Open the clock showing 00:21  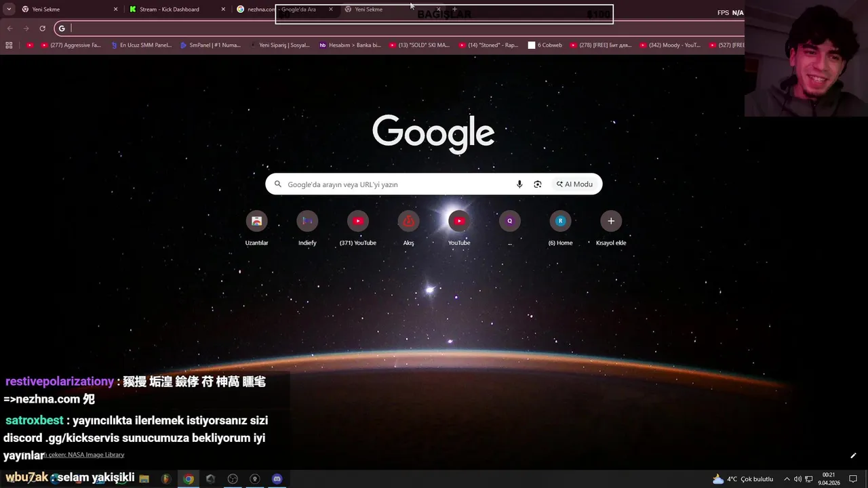829,479
